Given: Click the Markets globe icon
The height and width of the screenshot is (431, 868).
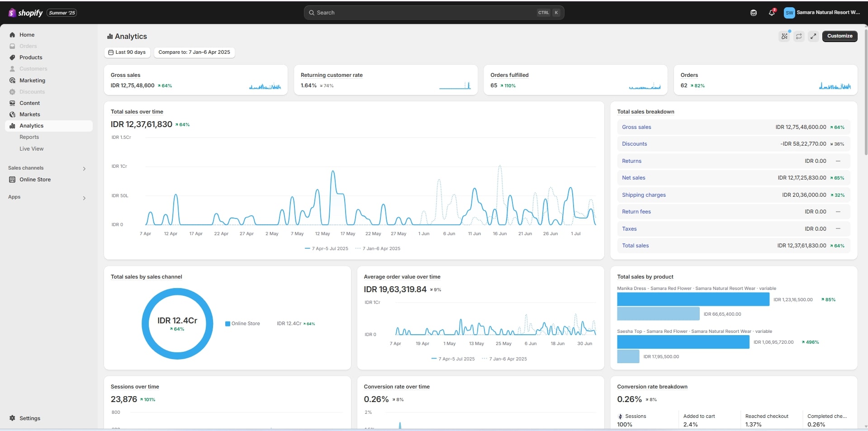Looking at the screenshot, I should pyautogui.click(x=12, y=114).
